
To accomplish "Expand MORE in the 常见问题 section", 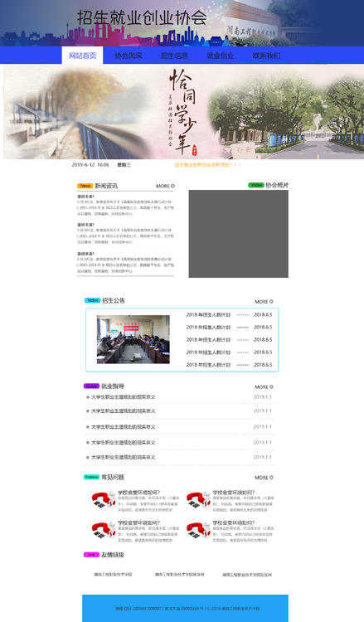I will coord(264,478).
